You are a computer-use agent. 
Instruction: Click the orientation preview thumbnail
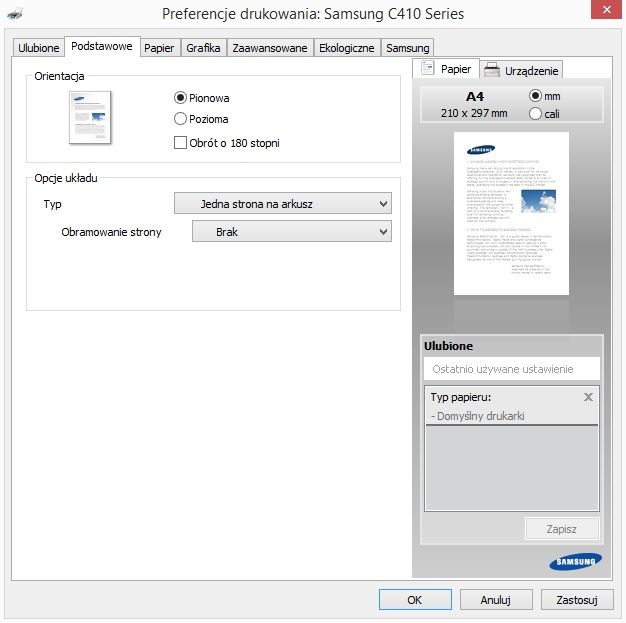[x=90, y=117]
